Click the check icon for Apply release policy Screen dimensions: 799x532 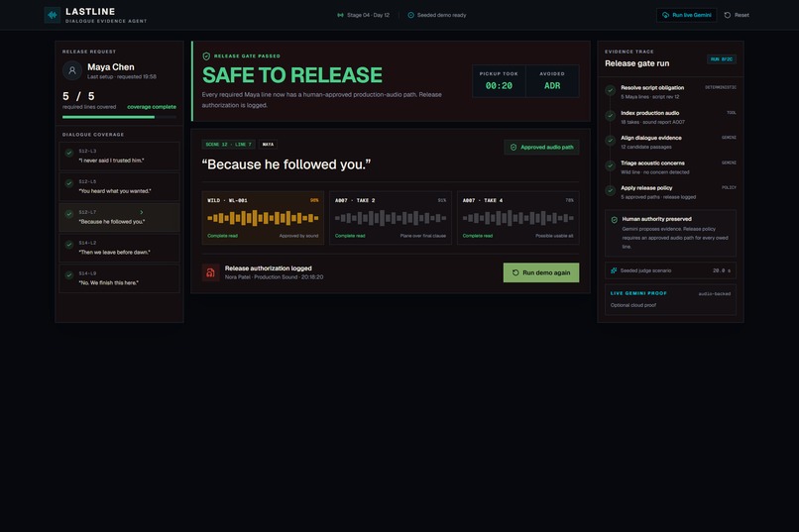click(610, 190)
